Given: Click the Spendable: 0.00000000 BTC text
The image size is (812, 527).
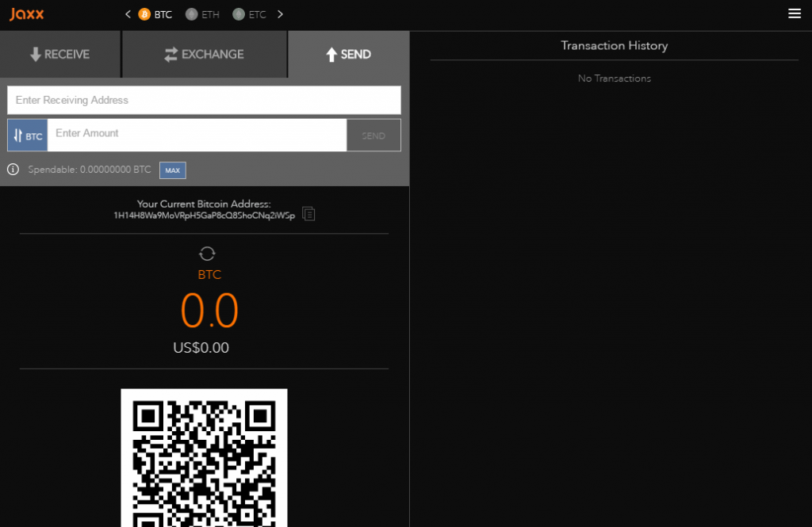Looking at the screenshot, I should click(x=90, y=170).
